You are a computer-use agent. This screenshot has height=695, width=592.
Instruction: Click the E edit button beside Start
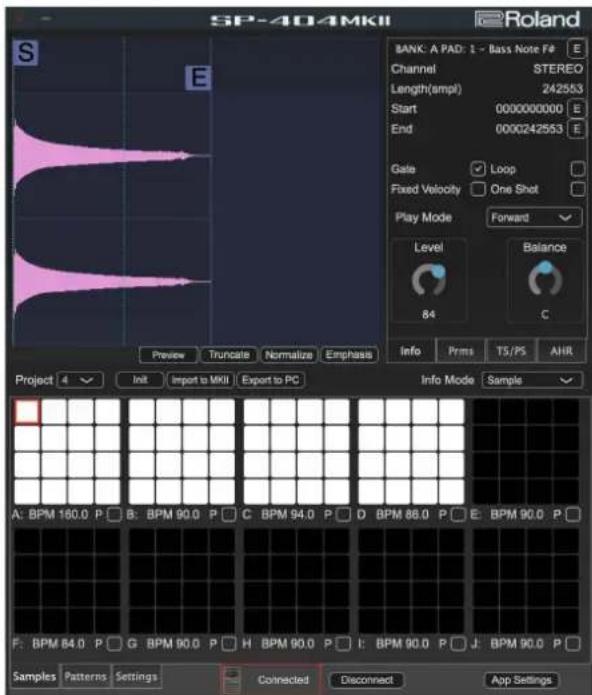(576, 109)
